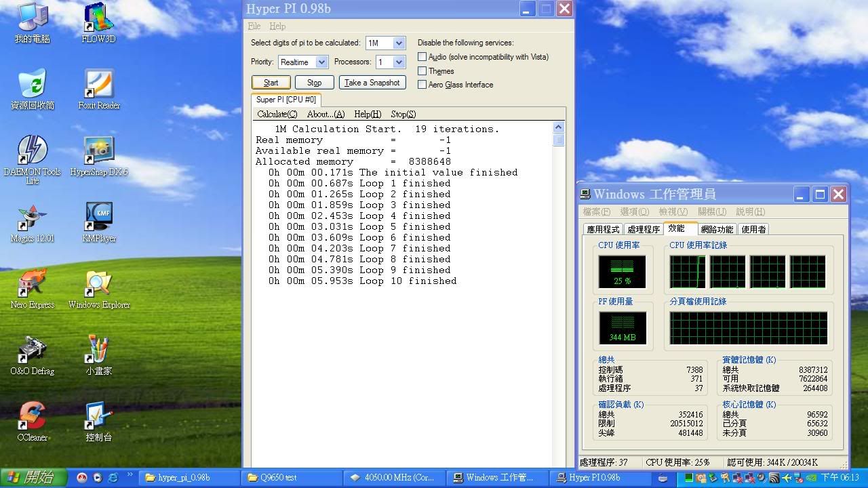
Task: Open the Help(H) menu in Super PI
Action: 368,114
